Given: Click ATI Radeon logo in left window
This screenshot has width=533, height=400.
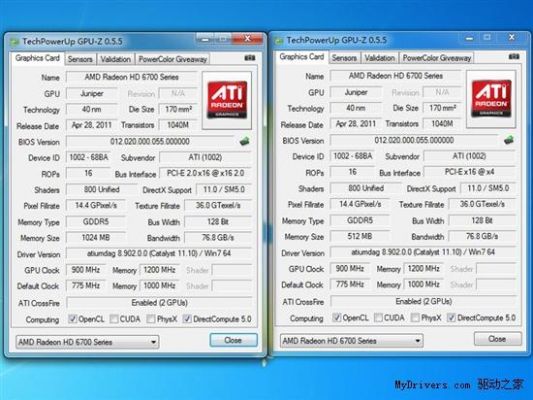Looking at the screenshot, I should point(227,100).
